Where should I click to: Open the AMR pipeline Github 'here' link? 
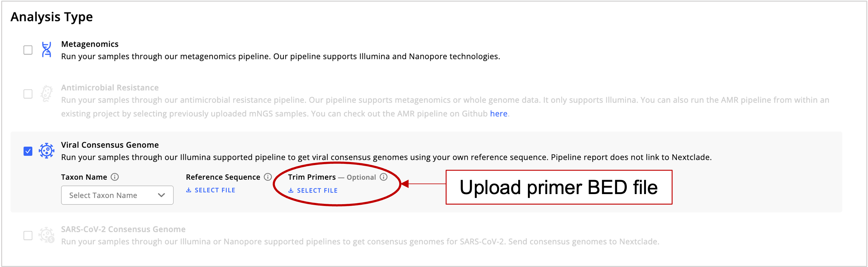498,114
